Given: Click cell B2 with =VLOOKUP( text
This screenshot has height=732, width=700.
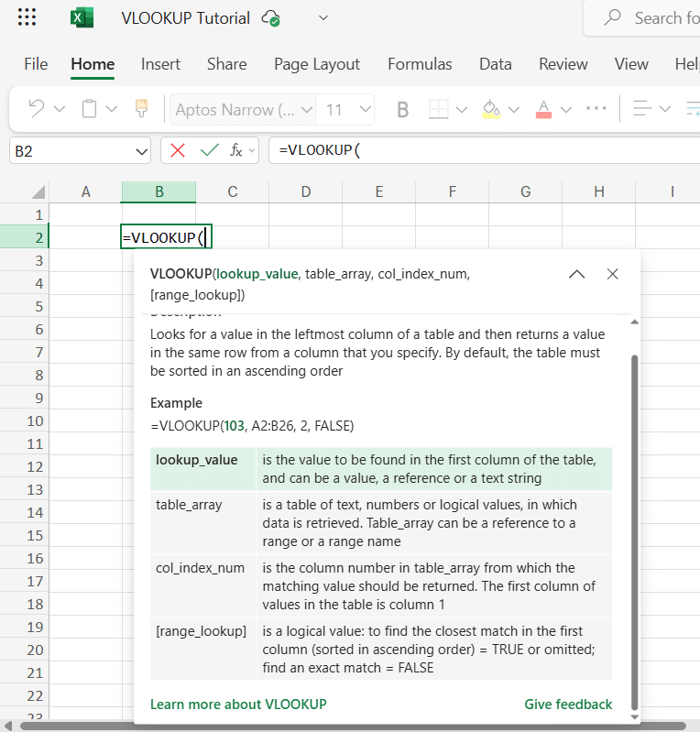Looking at the screenshot, I should click(166, 237).
